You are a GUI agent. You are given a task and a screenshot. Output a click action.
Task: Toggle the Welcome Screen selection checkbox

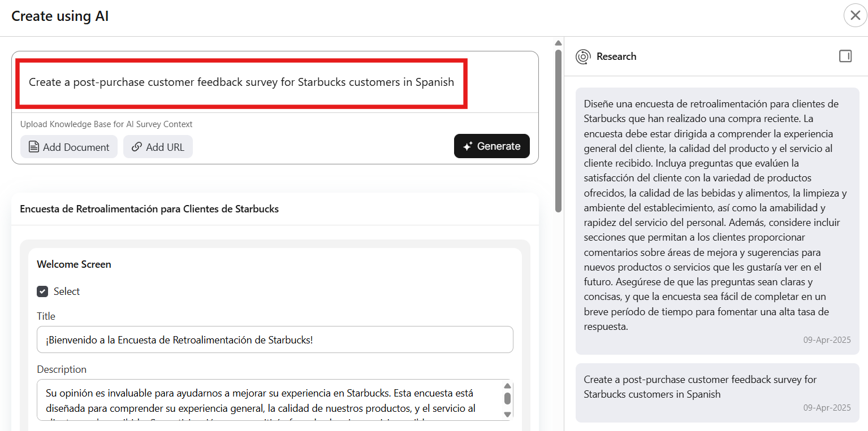[42, 291]
